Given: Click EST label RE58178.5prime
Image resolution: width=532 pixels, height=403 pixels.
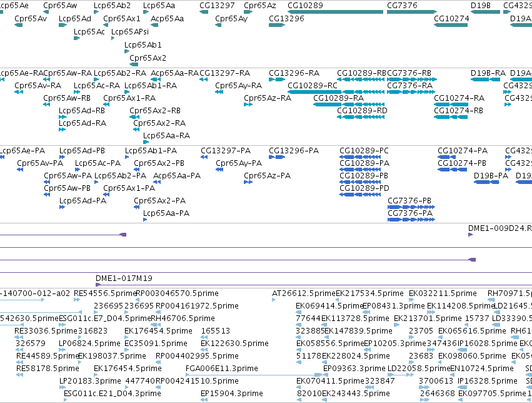Looking at the screenshot, I should click(48, 369).
